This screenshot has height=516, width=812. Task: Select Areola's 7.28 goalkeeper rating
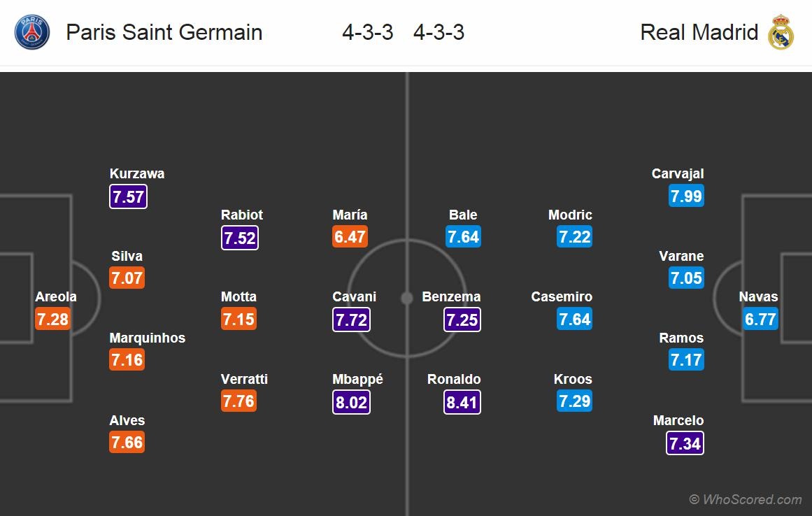tap(53, 320)
